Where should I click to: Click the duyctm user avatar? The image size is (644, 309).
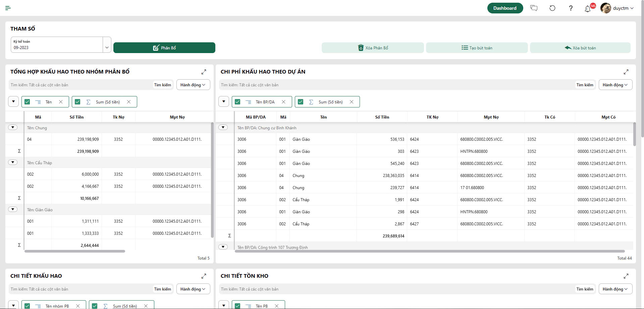tap(606, 8)
